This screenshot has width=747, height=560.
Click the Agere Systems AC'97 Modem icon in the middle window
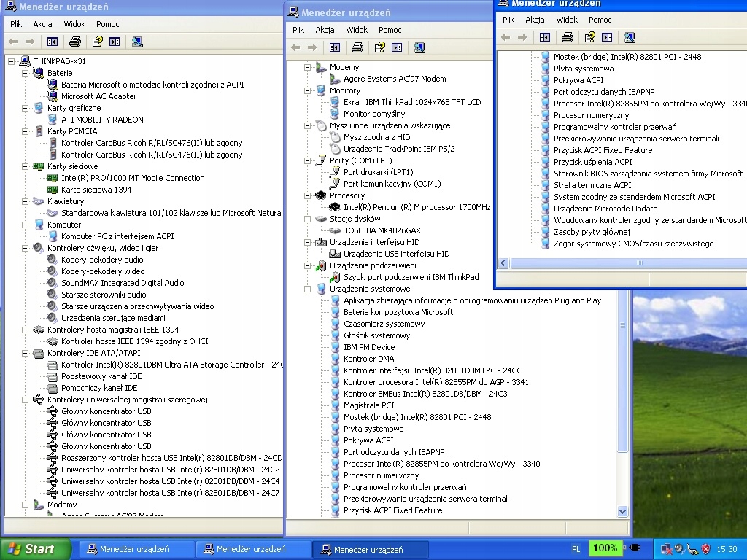point(335,79)
